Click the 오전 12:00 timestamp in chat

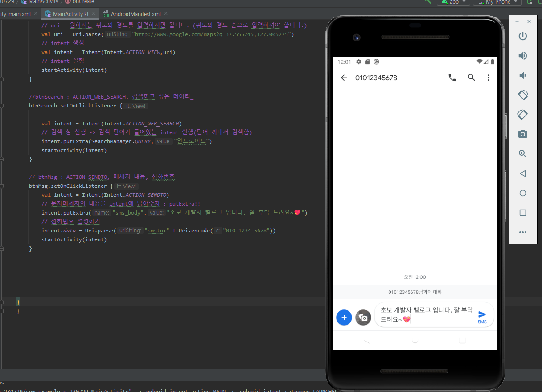415,277
